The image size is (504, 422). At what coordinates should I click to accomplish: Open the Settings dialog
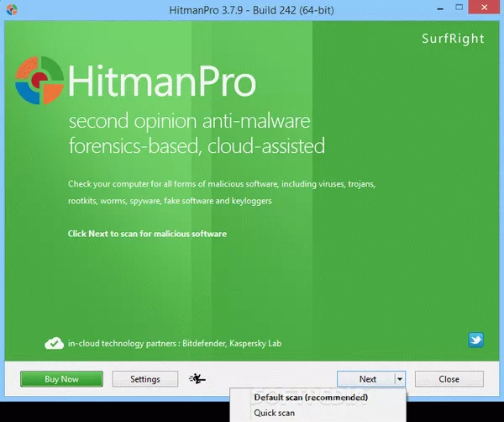coord(145,379)
